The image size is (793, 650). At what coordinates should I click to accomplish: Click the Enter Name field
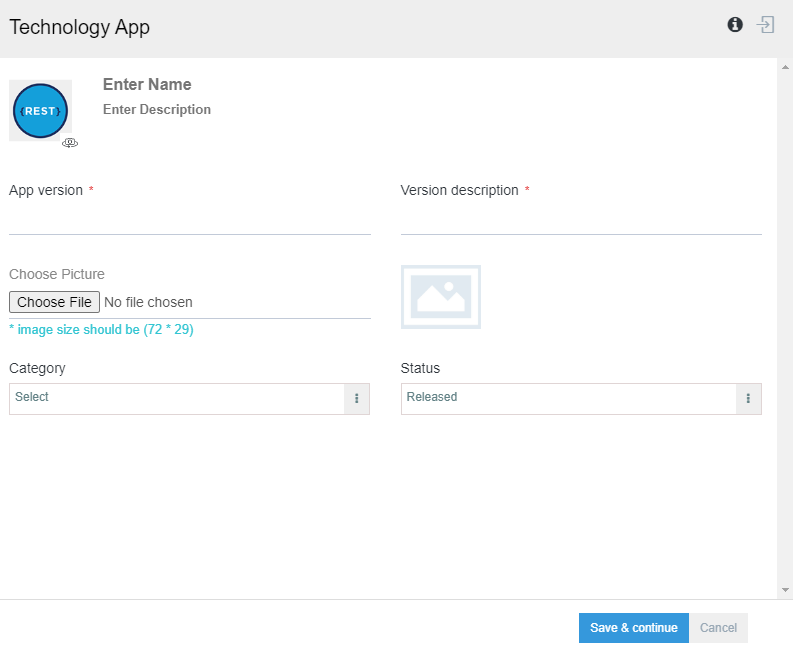tap(147, 84)
